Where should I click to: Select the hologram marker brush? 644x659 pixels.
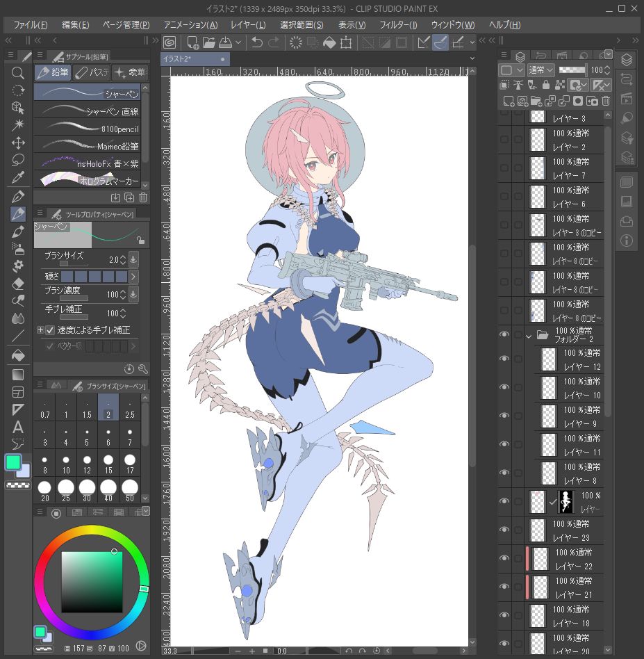(88, 180)
